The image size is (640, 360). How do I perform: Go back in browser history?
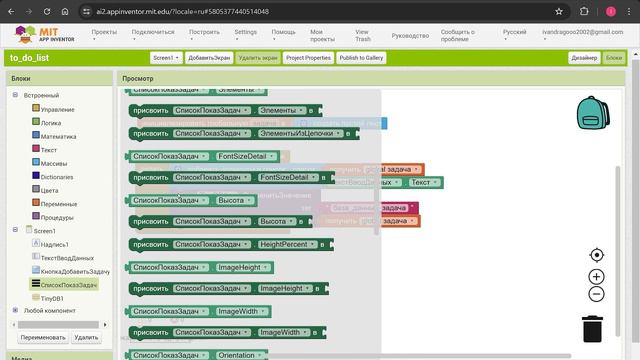11,11
